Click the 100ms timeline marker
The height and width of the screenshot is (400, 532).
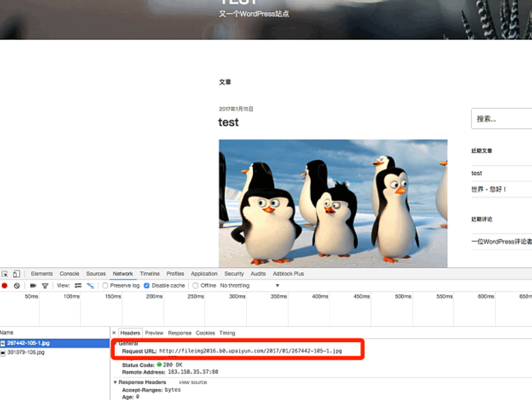point(72,296)
